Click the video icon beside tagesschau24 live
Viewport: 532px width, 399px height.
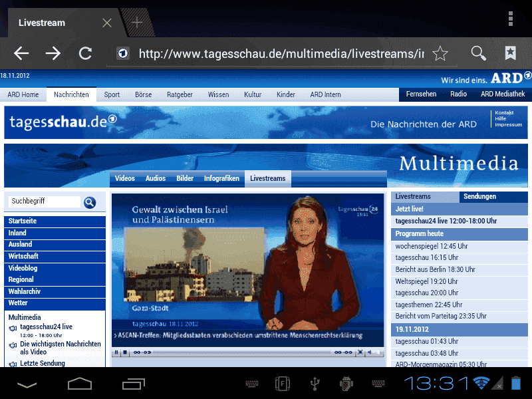pyautogui.click(x=13, y=328)
